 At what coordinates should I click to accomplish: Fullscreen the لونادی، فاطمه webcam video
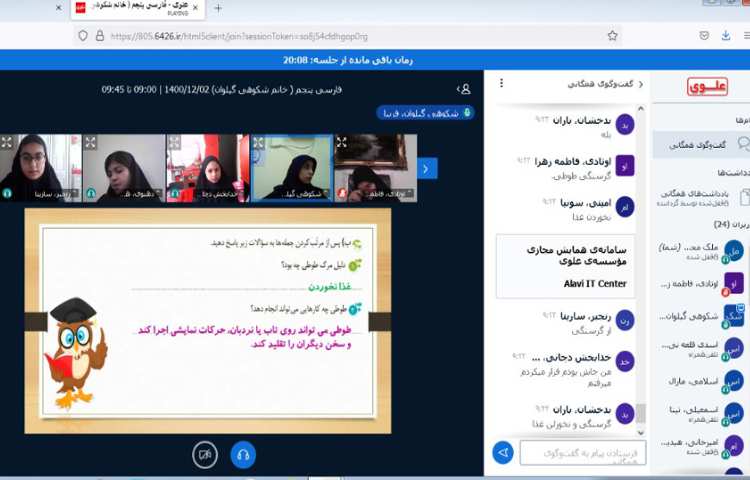(342, 142)
